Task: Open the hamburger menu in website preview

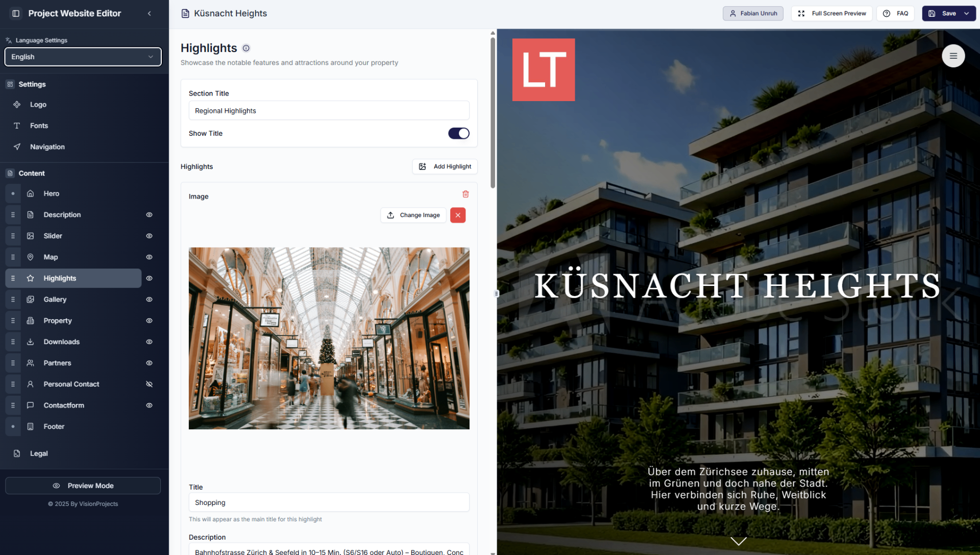Action: (953, 56)
